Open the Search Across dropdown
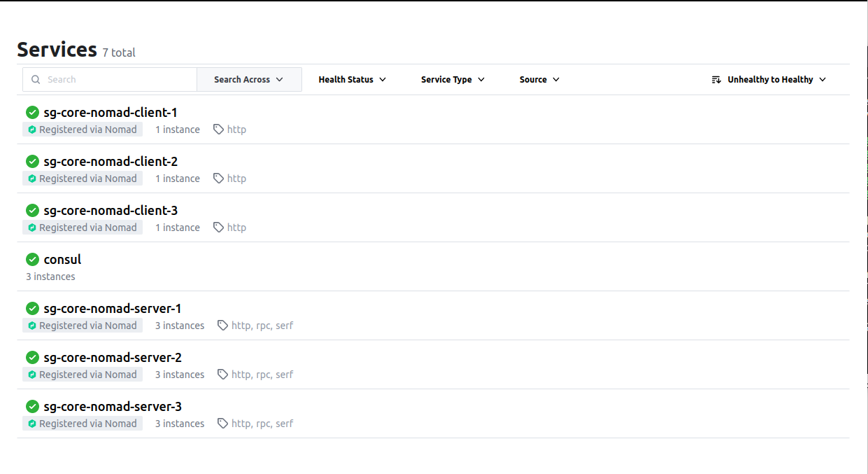 [x=249, y=80]
